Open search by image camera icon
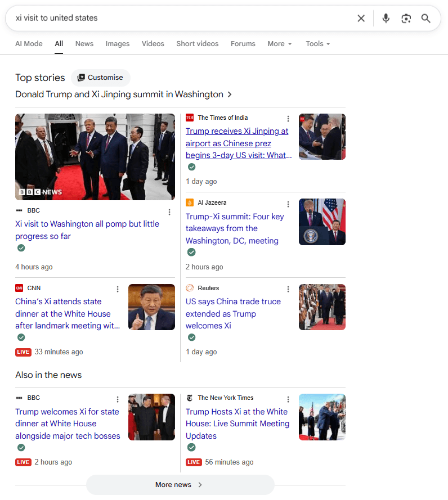 tap(406, 18)
